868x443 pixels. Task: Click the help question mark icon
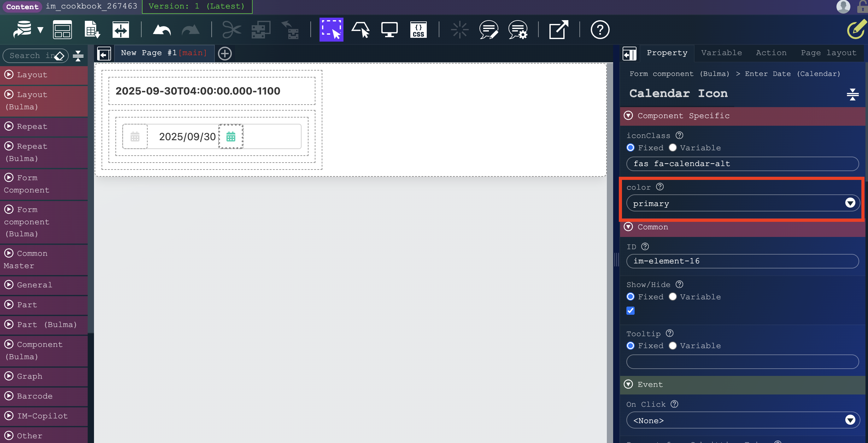(600, 30)
